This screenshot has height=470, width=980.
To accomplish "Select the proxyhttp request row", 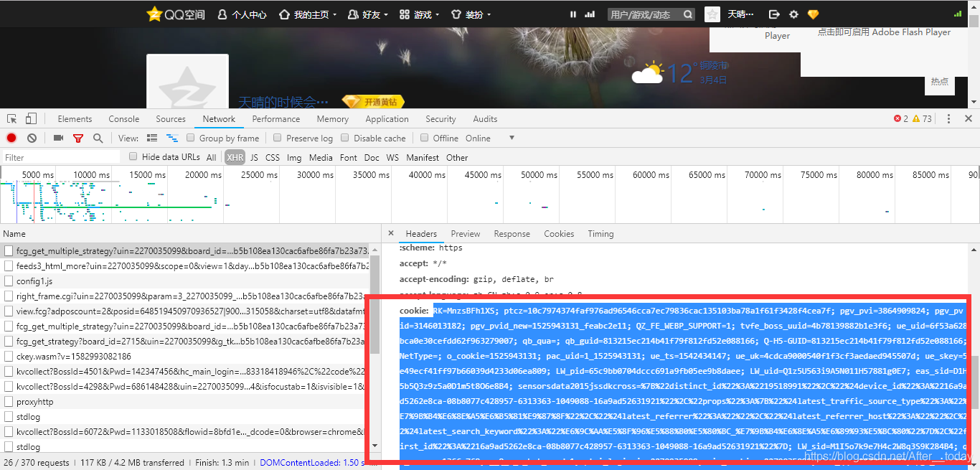I will 186,402.
